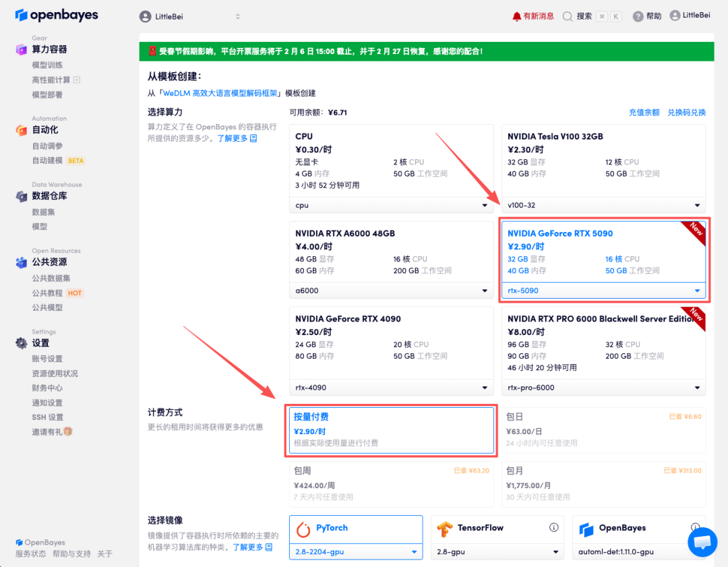
Task: Click the search magnifier icon
Action: [x=568, y=16]
